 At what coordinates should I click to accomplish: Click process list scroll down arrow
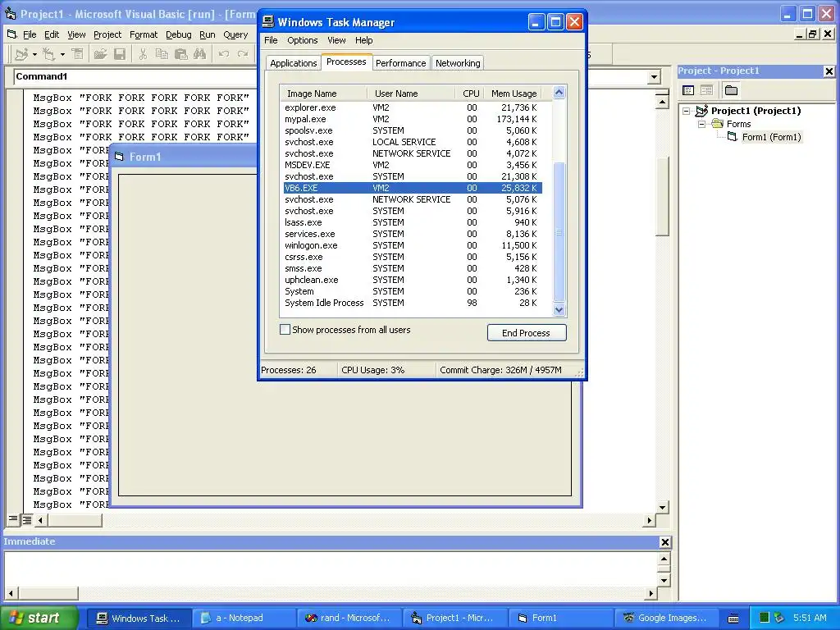[x=559, y=309]
